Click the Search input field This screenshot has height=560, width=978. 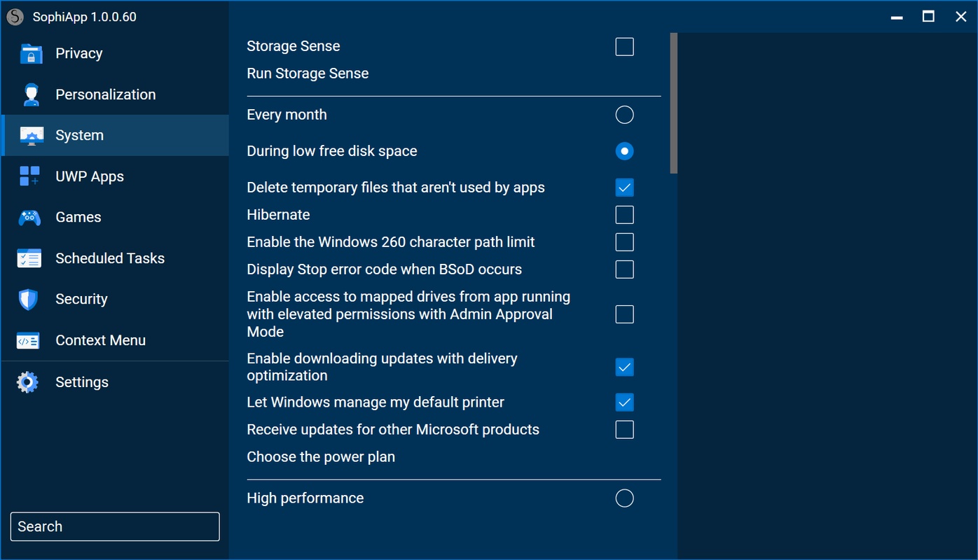point(115,527)
